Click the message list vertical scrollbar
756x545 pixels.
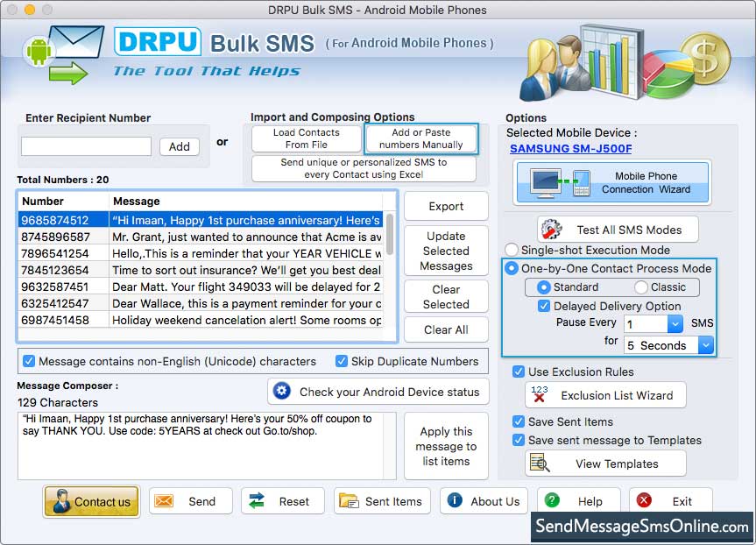coord(390,235)
